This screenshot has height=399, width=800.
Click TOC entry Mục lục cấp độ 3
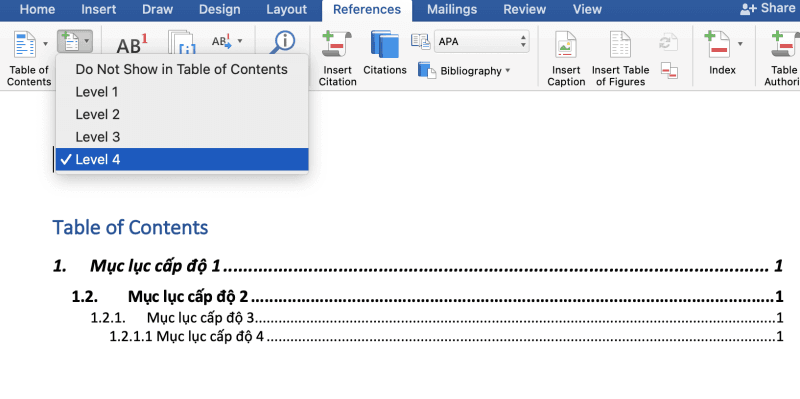200,318
